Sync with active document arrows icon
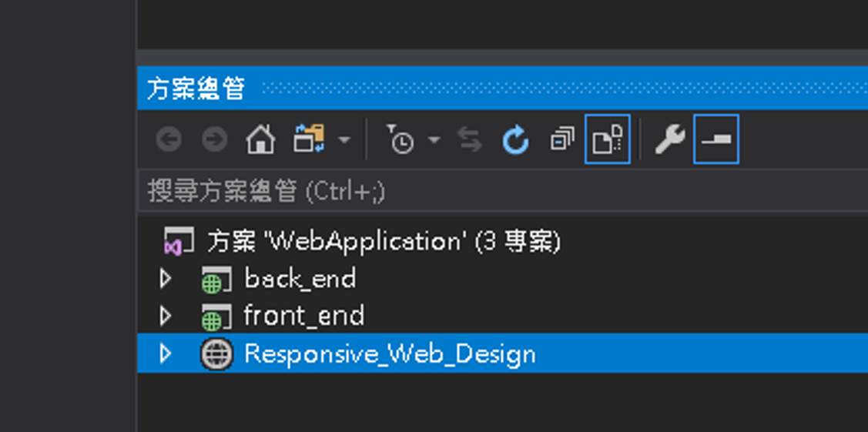868x432 pixels. tap(470, 139)
